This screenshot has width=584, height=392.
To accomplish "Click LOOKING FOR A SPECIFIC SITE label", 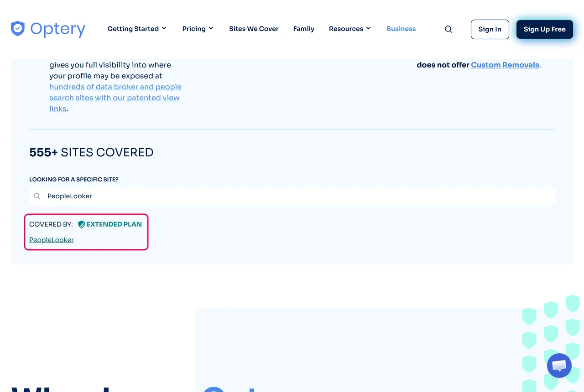I will pos(74,180).
